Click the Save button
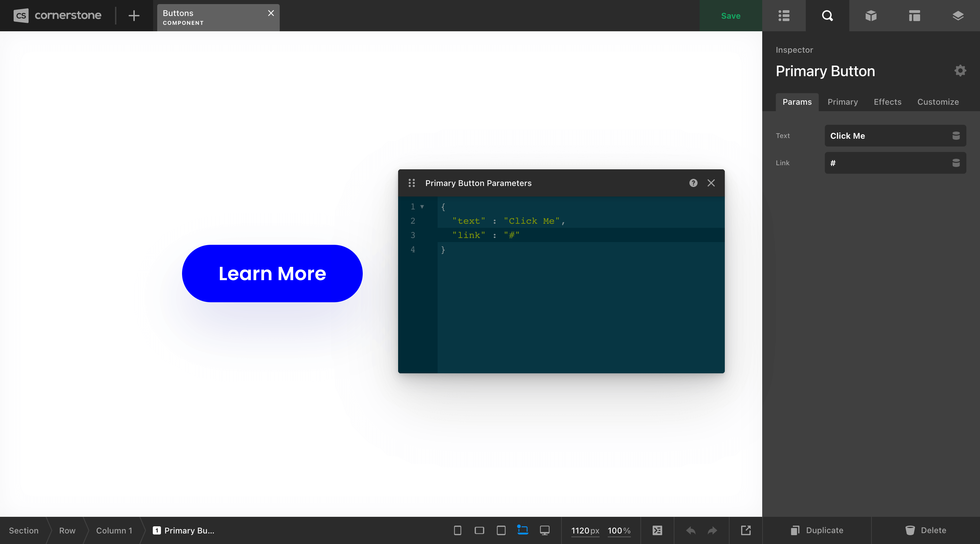 tap(731, 16)
